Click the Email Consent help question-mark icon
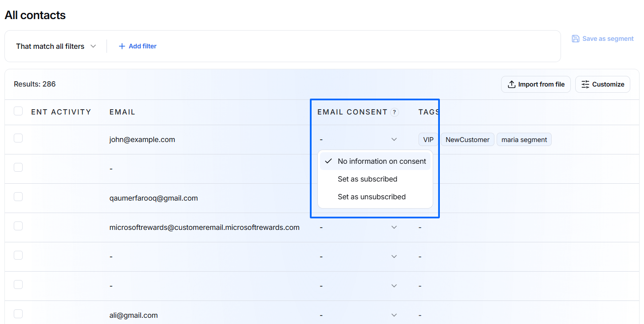644x324 pixels. tap(395, 112)
